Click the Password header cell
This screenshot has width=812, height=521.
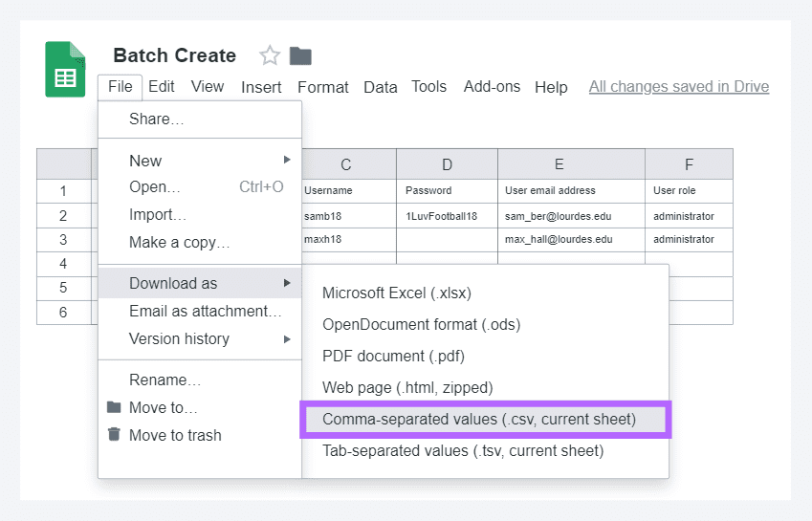coord(447,191)
